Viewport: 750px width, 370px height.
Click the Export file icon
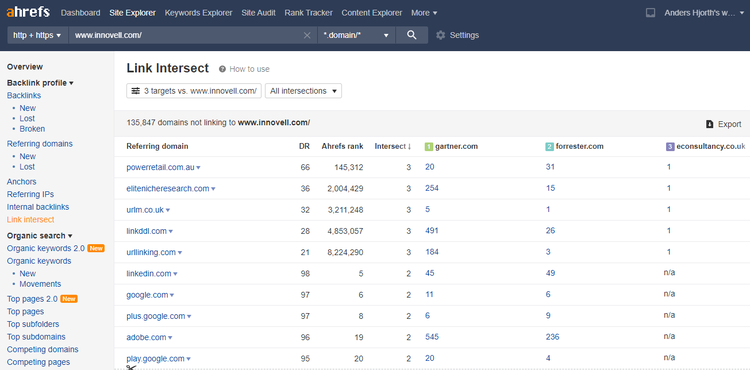coord(710,124)
